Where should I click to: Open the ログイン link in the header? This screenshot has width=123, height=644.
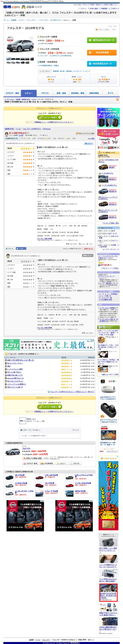click(x=84, y=9)
